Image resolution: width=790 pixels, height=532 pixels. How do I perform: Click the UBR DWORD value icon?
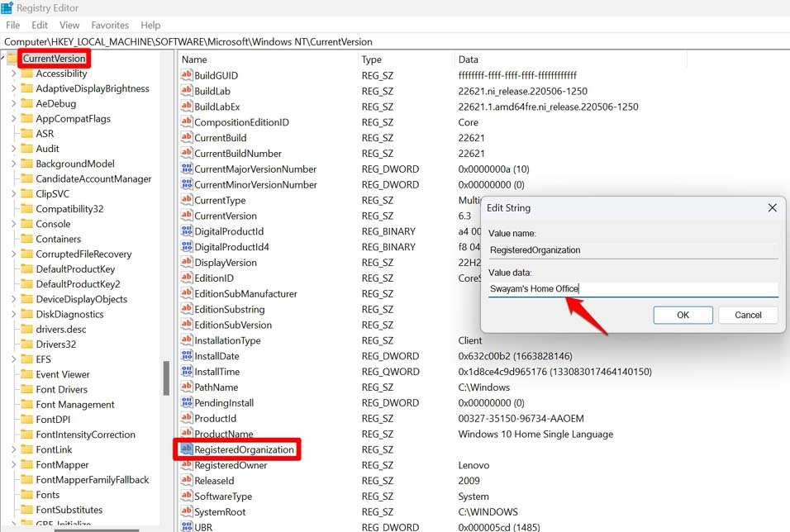click(187, 526)
